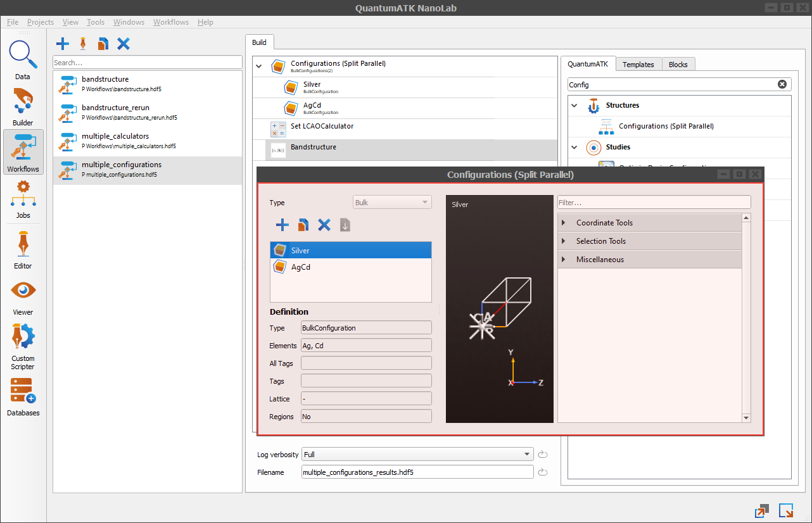Add a configuration in the dialog

[282, 225]
